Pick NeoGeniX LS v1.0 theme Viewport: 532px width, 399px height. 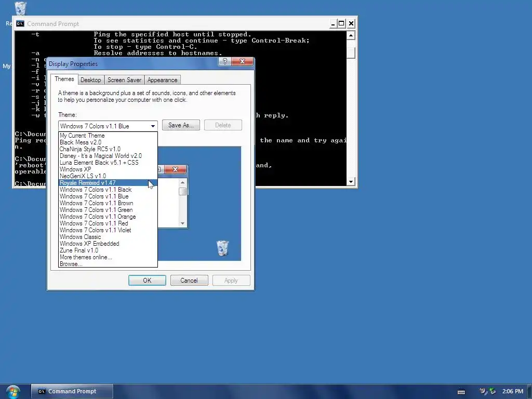pyautogui.click(x=108, y=176)
